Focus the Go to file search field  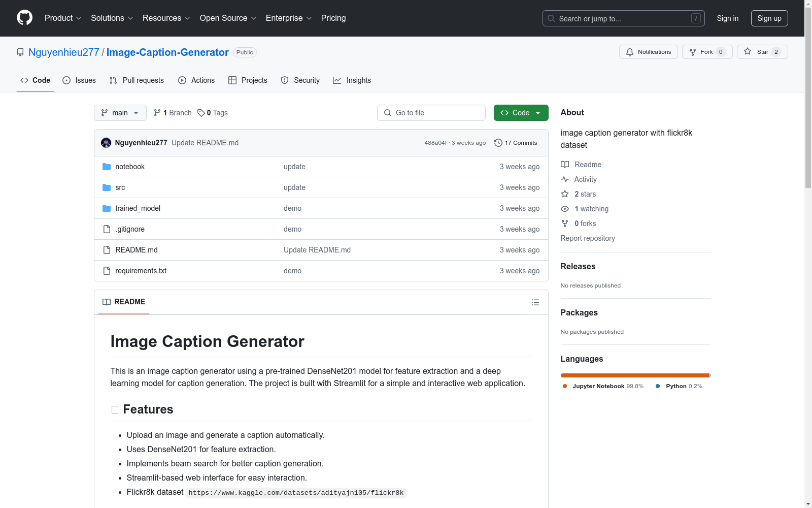(x=431, y=113)
